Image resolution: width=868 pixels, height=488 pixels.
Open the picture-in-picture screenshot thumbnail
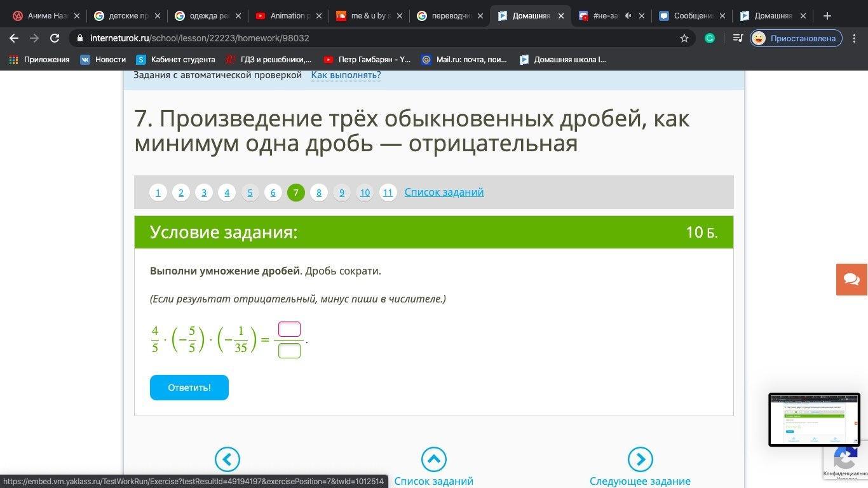(x=814, y=419)
